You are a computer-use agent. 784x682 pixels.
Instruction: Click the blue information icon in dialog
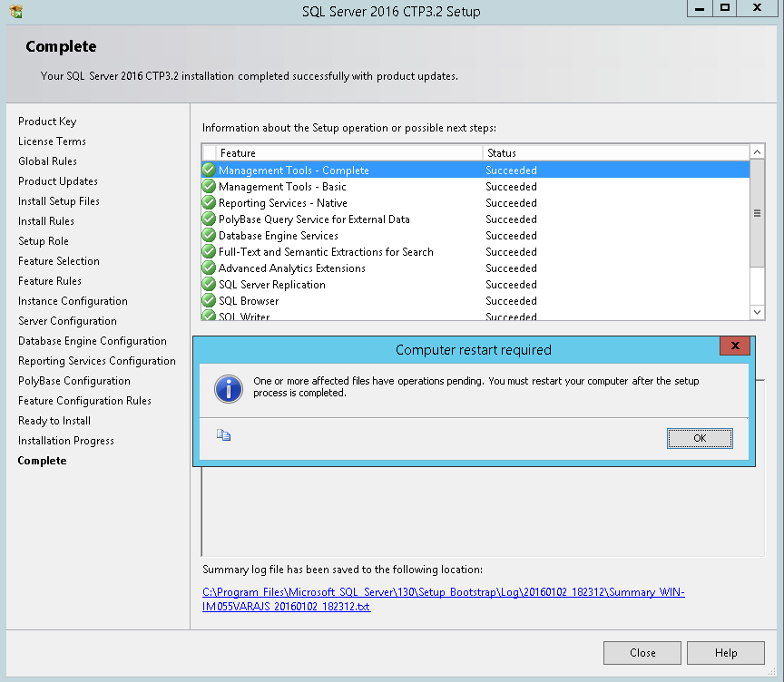pos(229,389)
